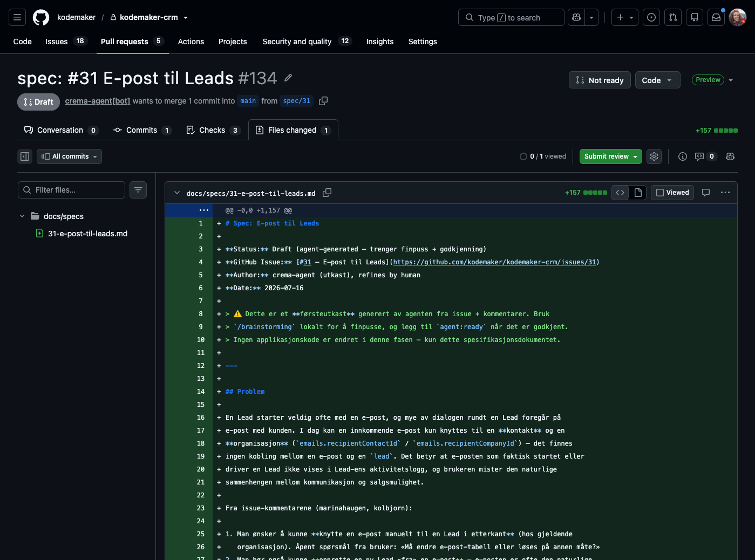
Task: Switch to the Conversation tab
Action: [x=61, y=130]
